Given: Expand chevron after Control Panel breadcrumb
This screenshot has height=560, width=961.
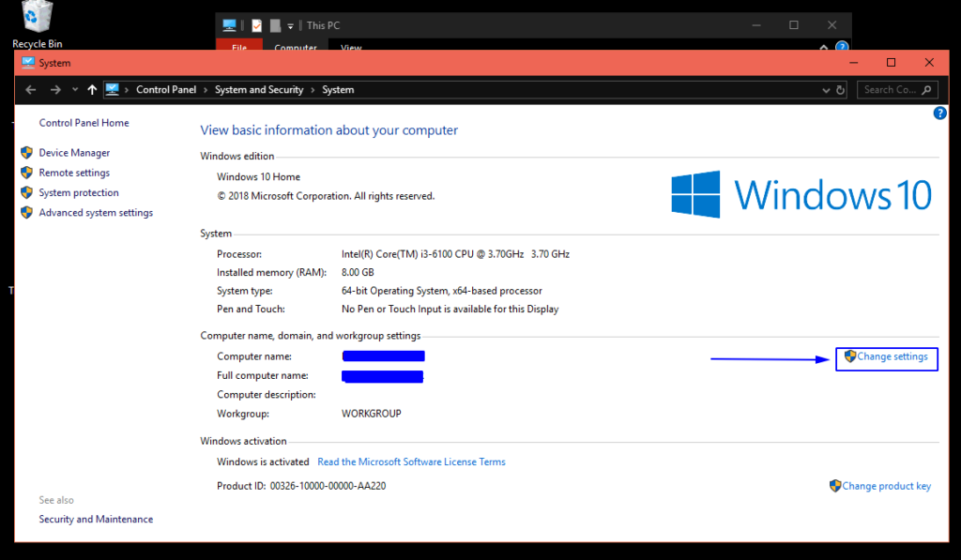Looking at the screenshot, I should point(206,90).
